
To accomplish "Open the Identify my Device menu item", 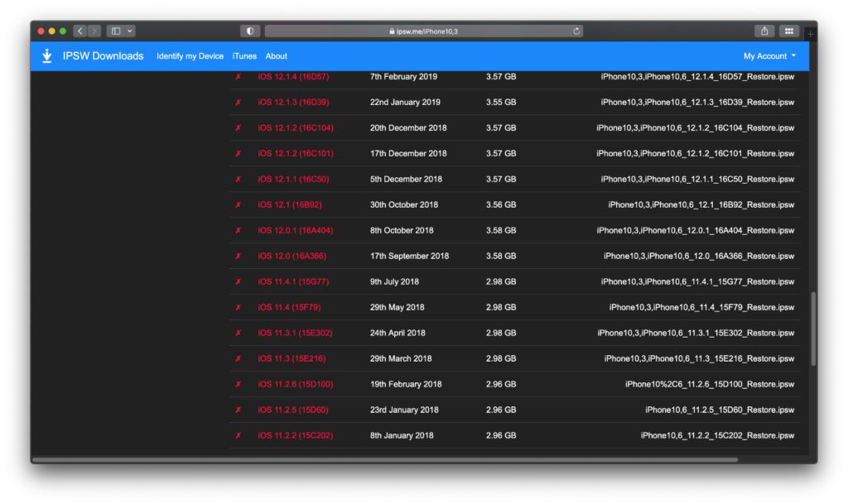I will (x=190, y=56).
